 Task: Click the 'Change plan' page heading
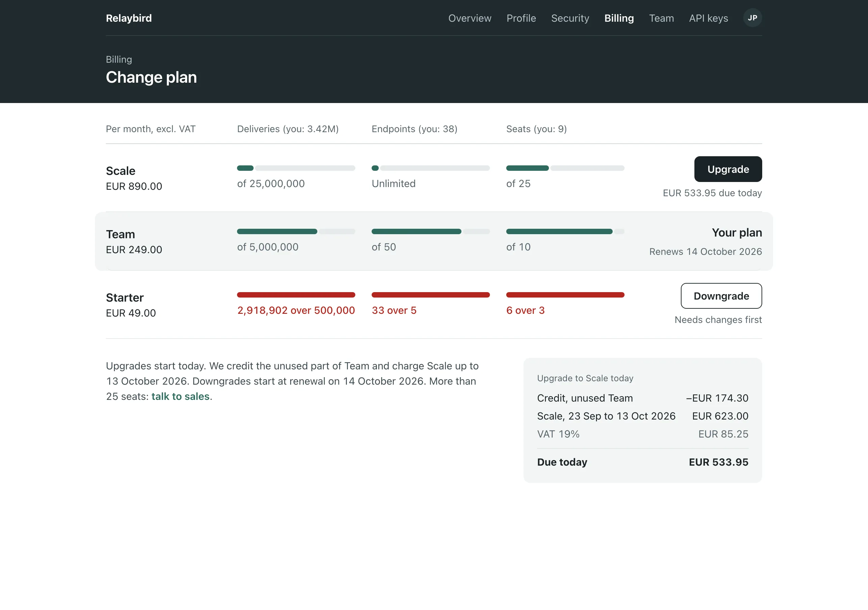coord(151,78)
